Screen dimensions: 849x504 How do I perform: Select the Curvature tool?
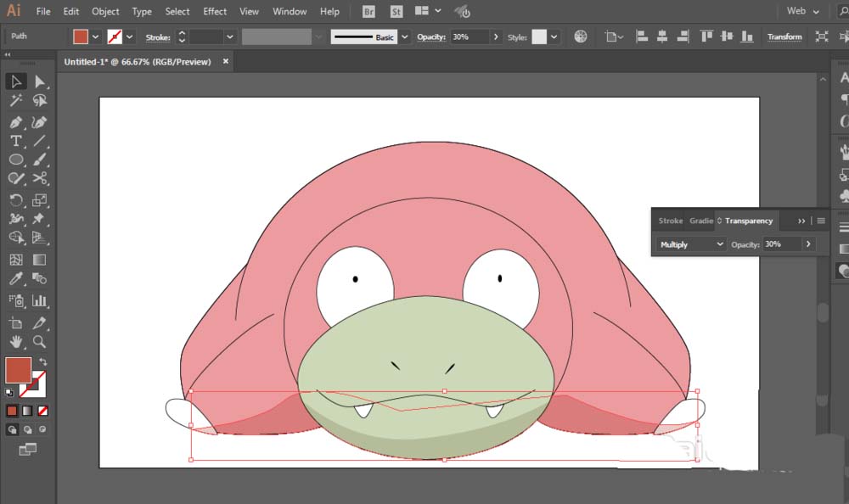pyautogui.click(x=40, y=122)
